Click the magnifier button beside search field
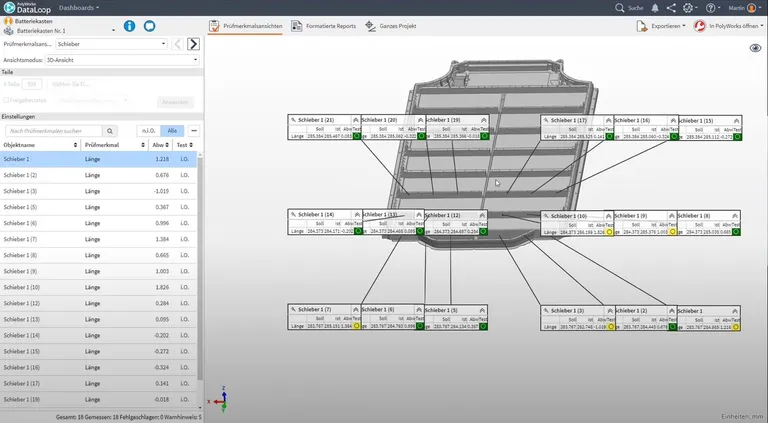This screenshot has width=768, height=423. [x=110, y=131]
